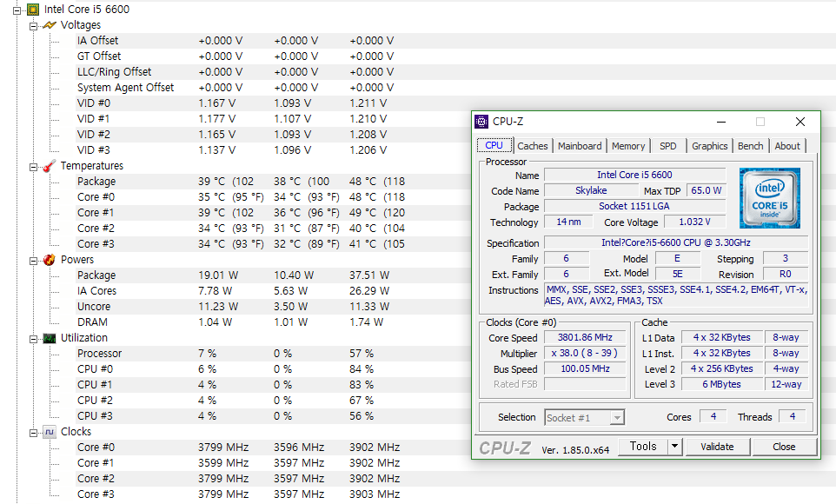Click the Intel Core i5 inside logo
Viewport: 836px width, 504px height.
click(770, 198)
